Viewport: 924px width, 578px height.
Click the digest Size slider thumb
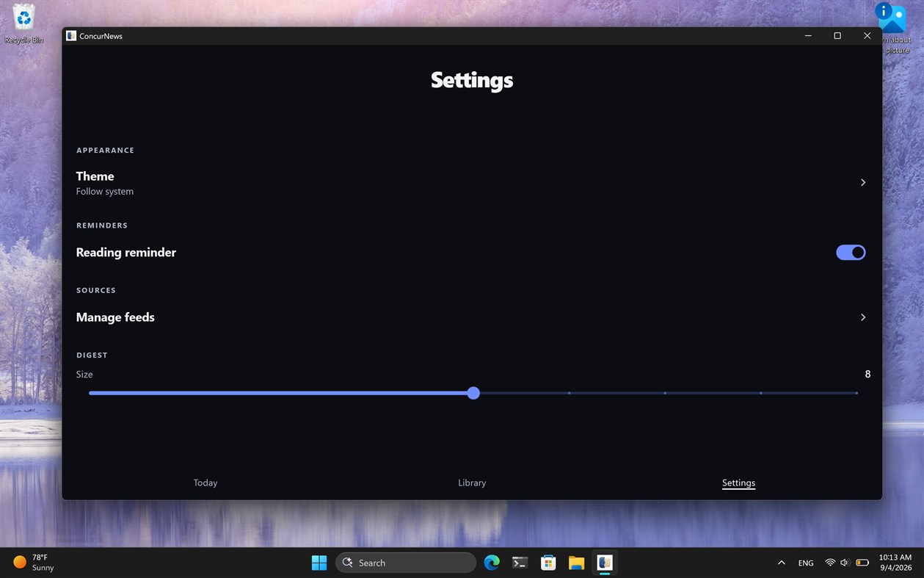(473, 393)
